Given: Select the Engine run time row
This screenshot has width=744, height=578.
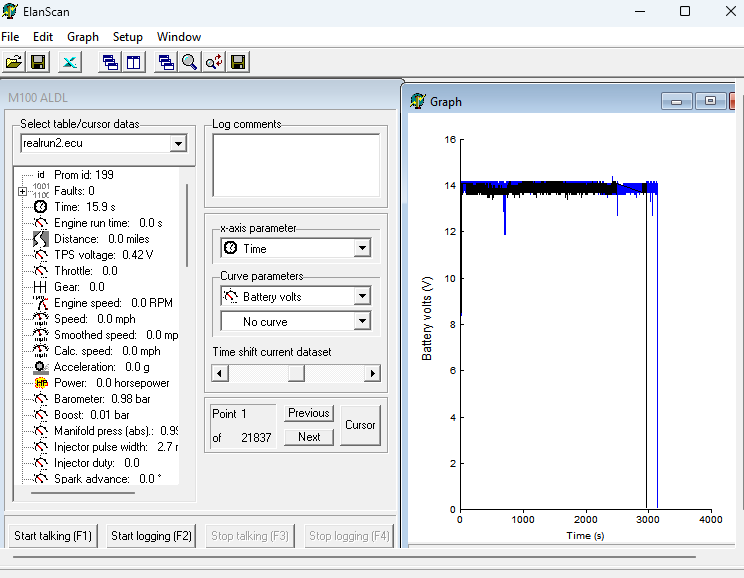Looking at the screenshot, I should point(108,223).
